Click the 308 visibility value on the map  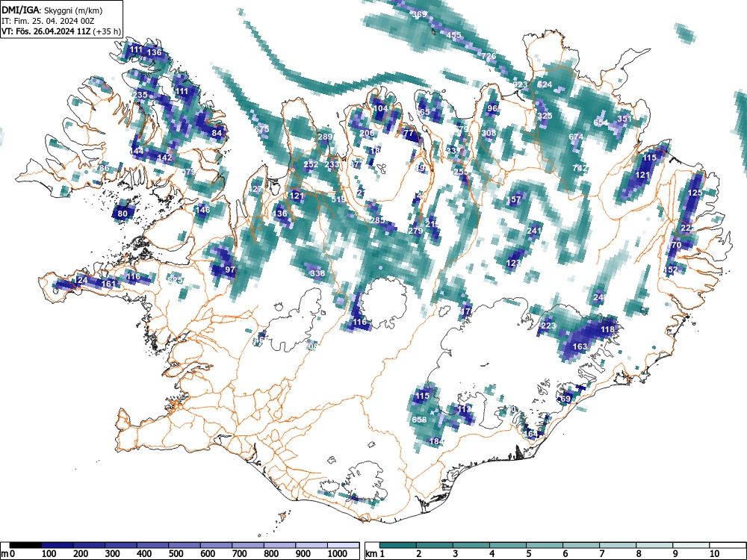pos(489,133)
